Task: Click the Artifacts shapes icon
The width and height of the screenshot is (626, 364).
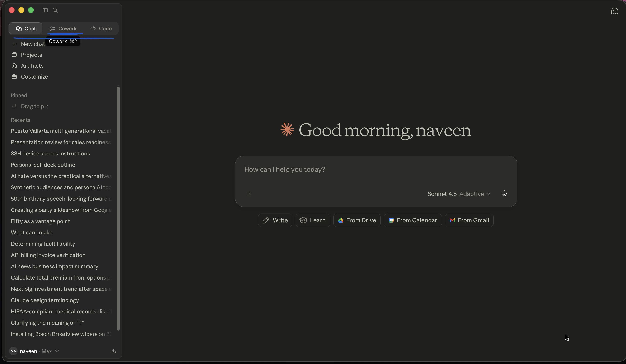Action: coord(14,66)
